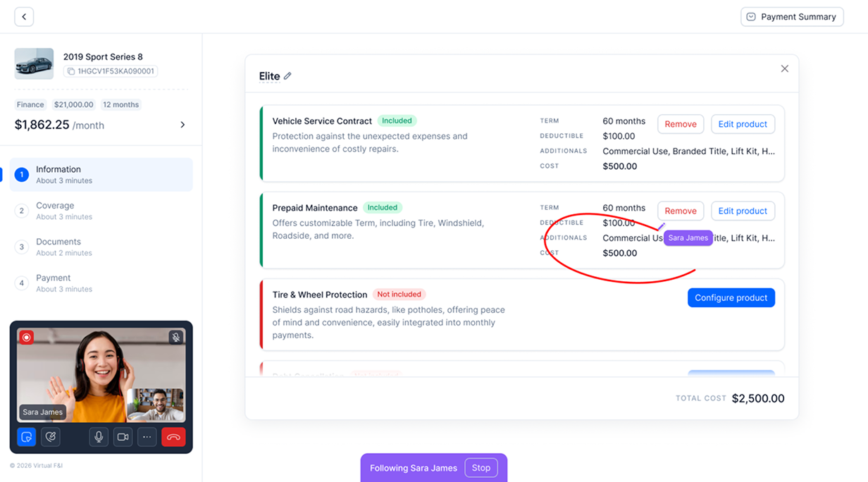This screenshot has height=482, width=868.
Task: Click the muted microphone icon on video
Action: tap(176, 338)
